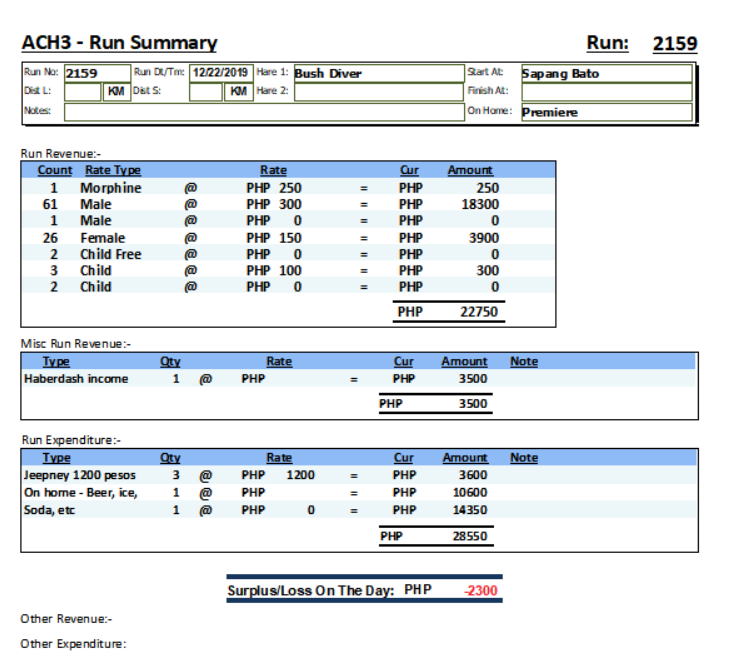
Task: Select the Run Dt/Tm date field
Action: coord(221,73)
